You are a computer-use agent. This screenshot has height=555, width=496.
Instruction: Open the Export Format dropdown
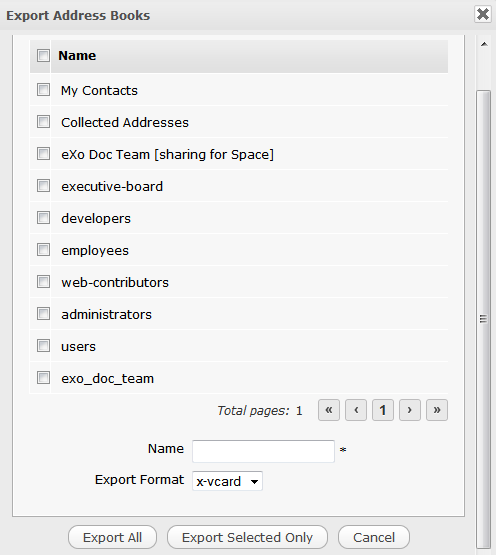(227, 481)
